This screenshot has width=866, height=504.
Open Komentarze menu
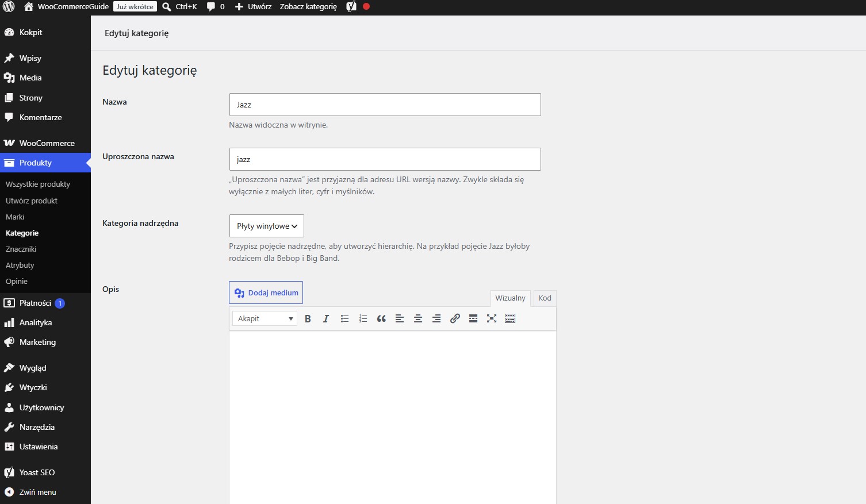(45, 117)
